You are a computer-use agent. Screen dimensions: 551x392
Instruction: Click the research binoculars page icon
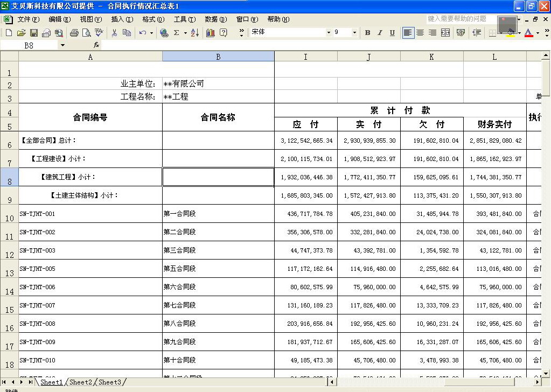coord(59,33)
